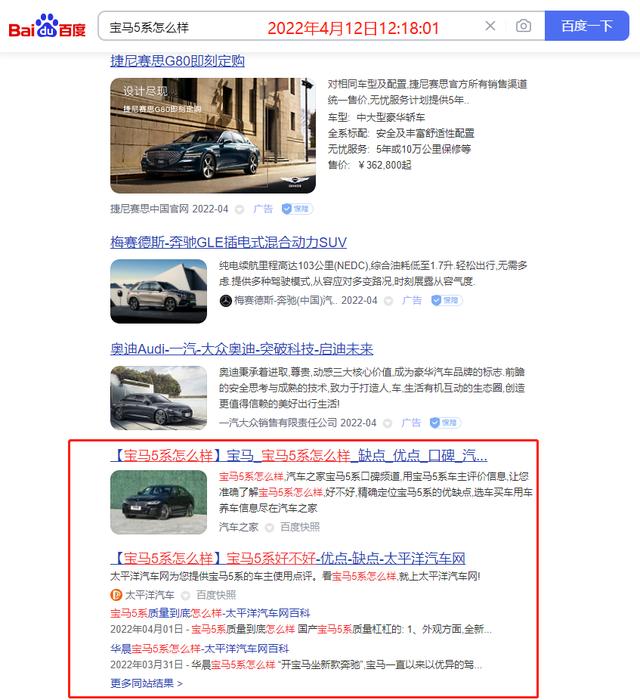Click the Mercedes-Benz logo icon beside the source name
This screenshot has height=700, width=640.
225,301
